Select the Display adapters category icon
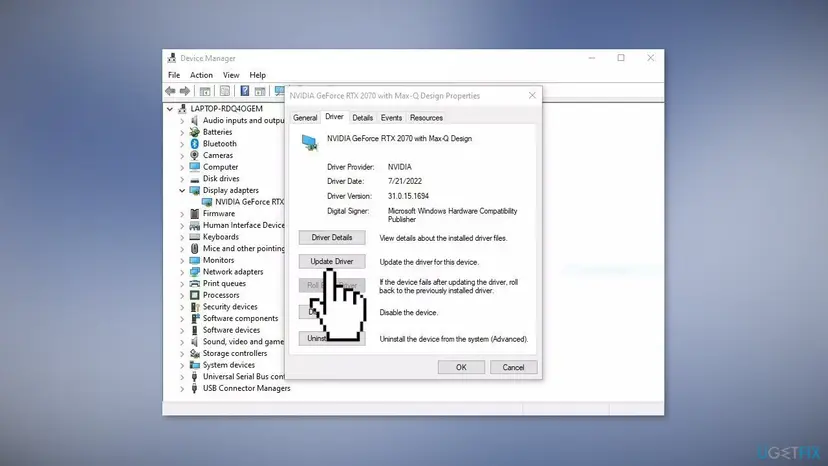This screenshot has width=828, height=466. click(x=194, y=190)
